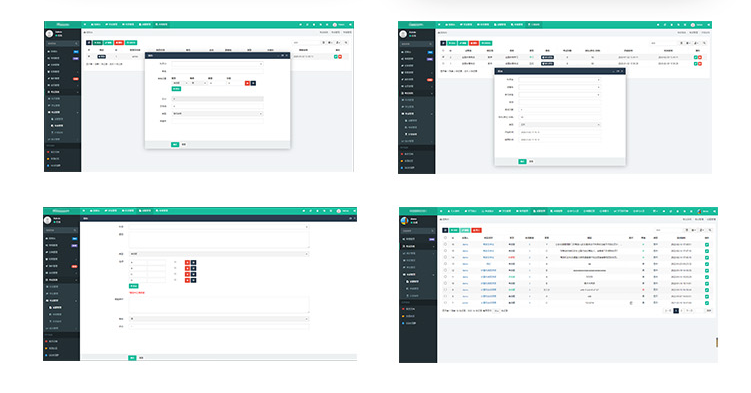751x393 pixels.
Task: Click the red remove button in the dialog's field row
Action: point(247,83)
